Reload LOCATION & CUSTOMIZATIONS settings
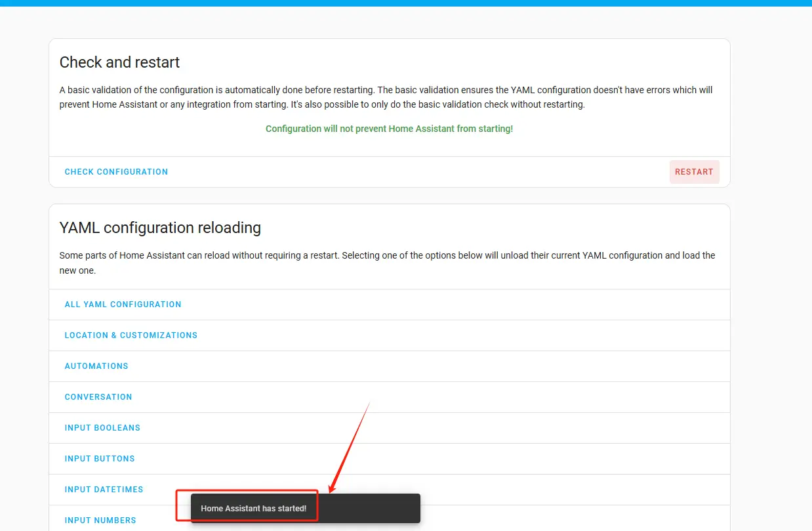812x531 pixels. (x=131, y=335)
